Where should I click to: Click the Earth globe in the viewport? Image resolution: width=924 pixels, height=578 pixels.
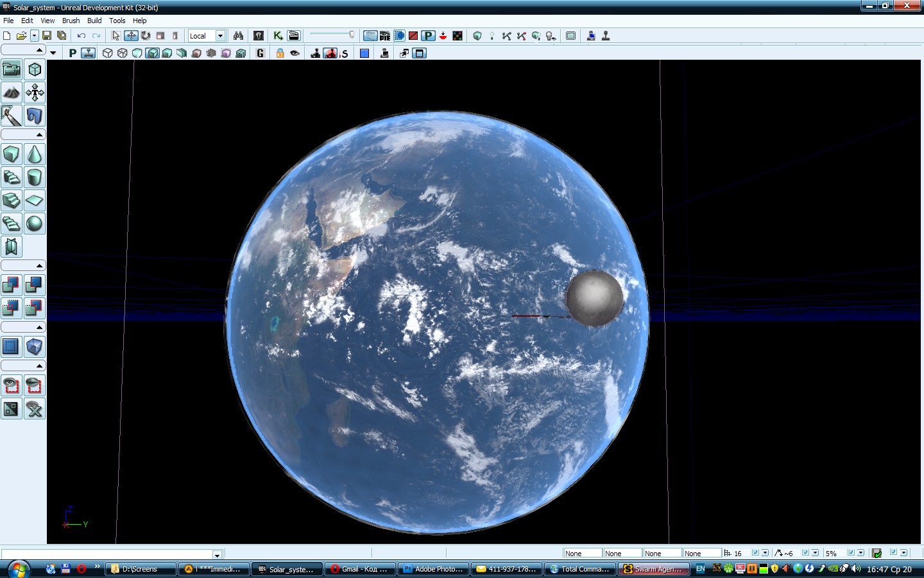[436, 321]
